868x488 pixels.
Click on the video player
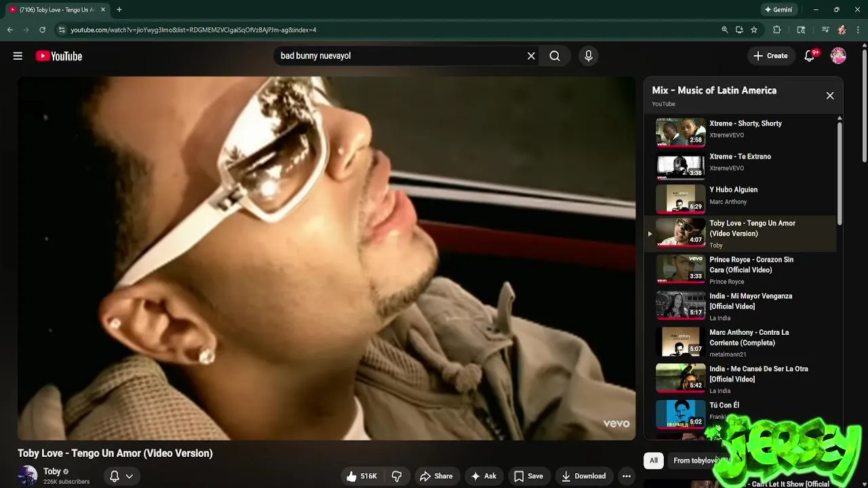point(326,258)
